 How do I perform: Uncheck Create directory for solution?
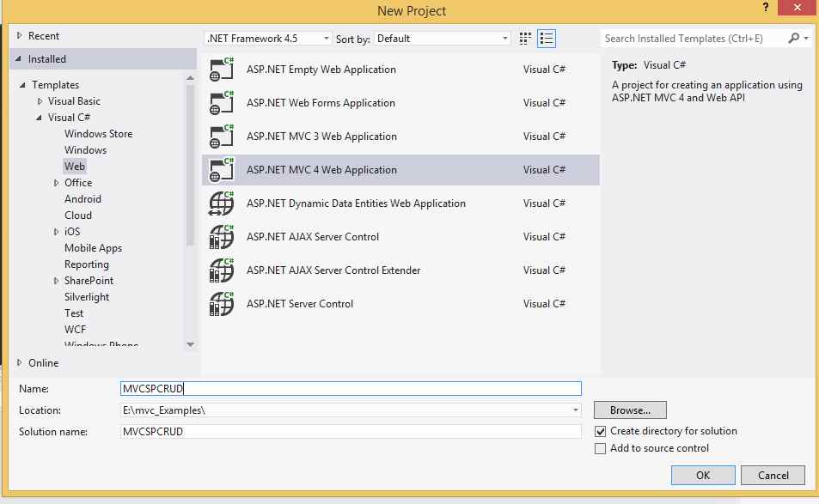pyautogui.click(x=600, y=431)
